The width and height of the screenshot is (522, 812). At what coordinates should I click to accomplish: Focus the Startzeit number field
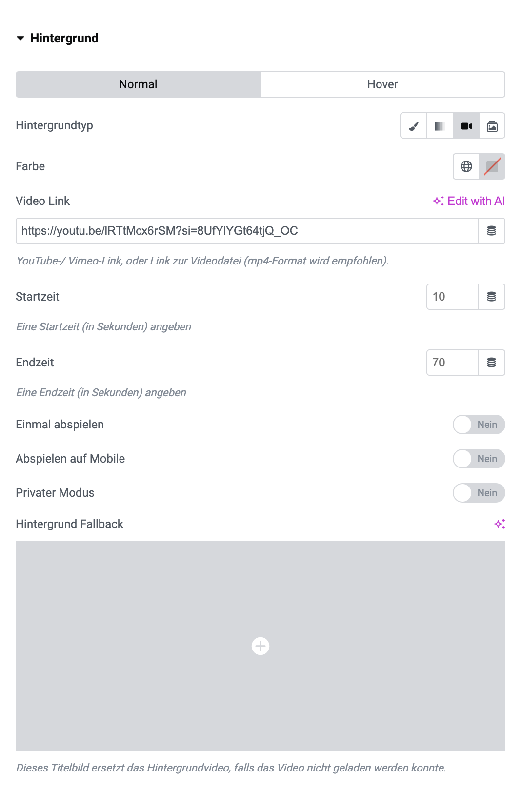pyautogui.click(x=453, y=297)
